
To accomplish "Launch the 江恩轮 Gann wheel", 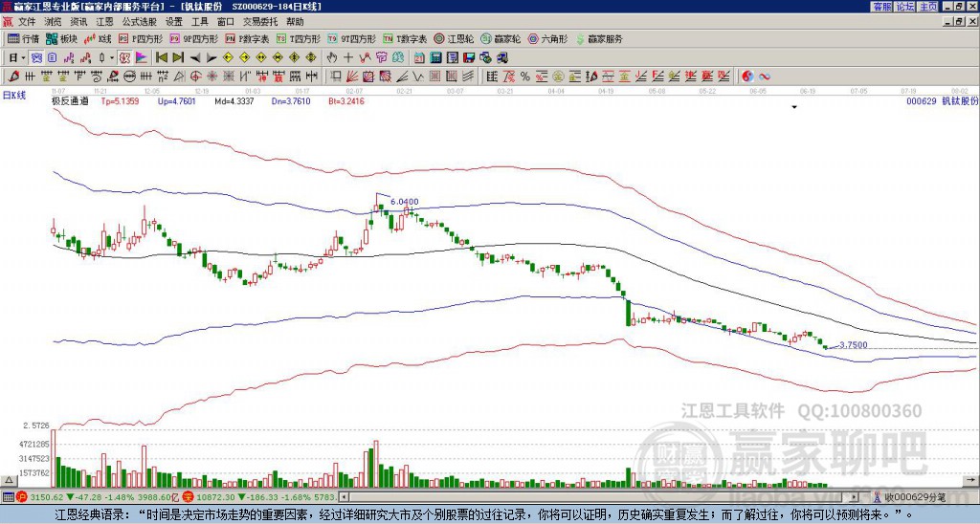I will coord(454,38).
